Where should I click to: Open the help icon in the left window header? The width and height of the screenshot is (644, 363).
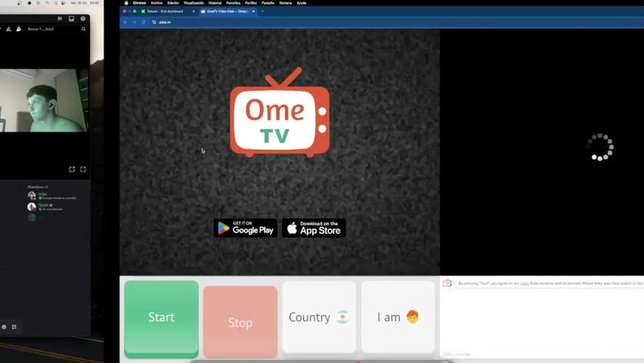pos(83,19)
